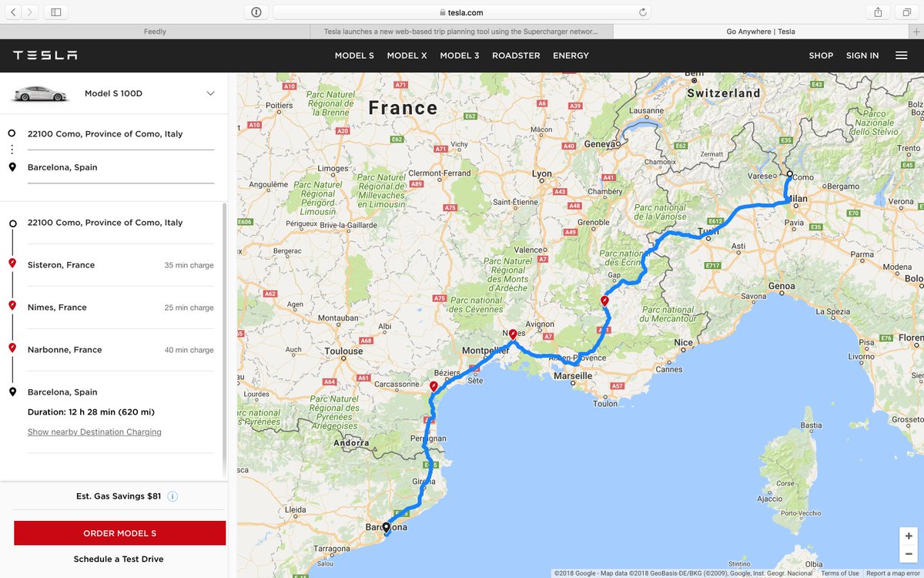924x578 pixels.
Task: Click the Lyon label on map
Action: [542, 174]
